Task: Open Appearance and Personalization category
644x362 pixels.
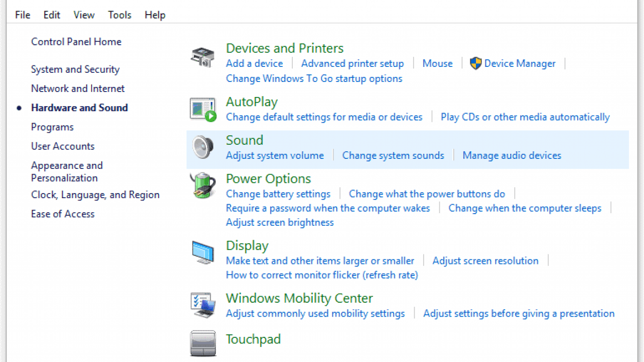Action: click(67, 171)
